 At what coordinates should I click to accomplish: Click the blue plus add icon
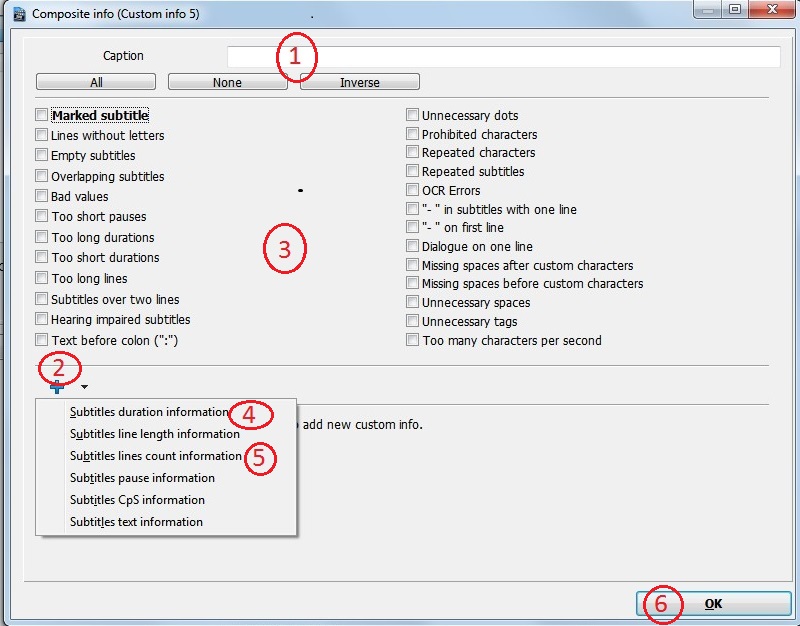[x=60, y=387]
